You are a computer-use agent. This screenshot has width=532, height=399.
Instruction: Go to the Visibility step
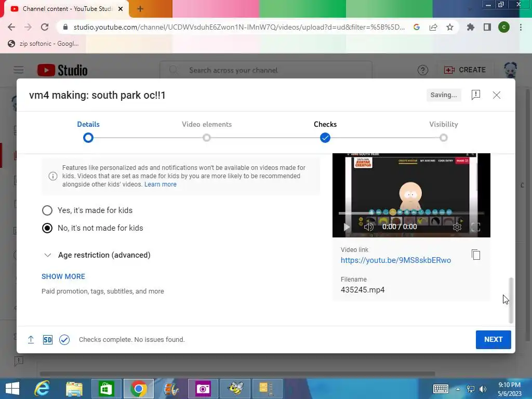click(x=444, y=131)
